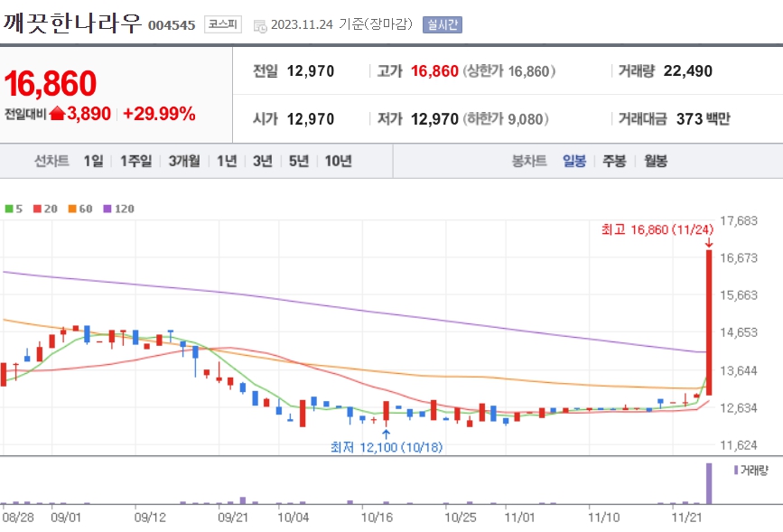The width and height of the screenshot is (783, 532).
Task: Click the red 20-day moving average legend swatch
Action: pyautogui.click(x=37, y=209)
